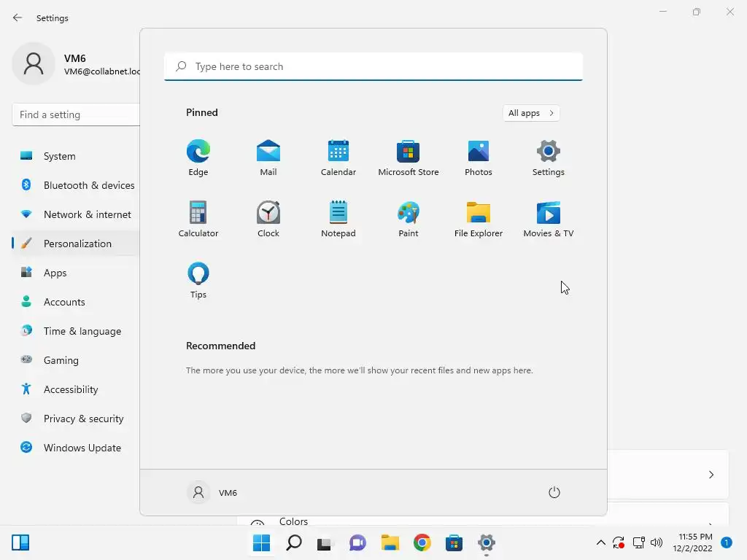This screenshot has height=560, width=747.
Task: Open Chat from the taskbar
Action: point(357,542)
